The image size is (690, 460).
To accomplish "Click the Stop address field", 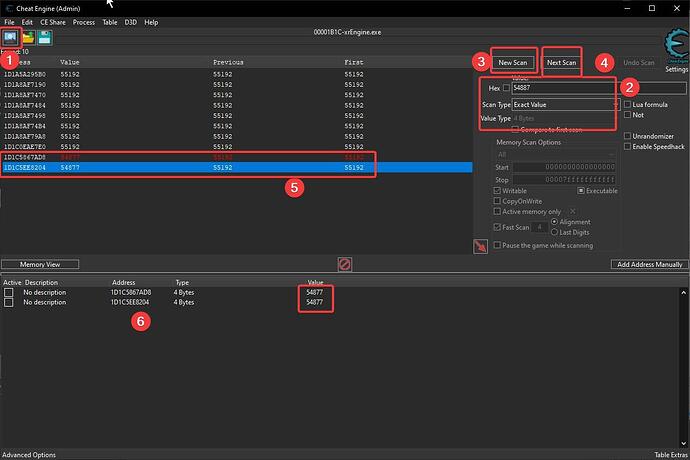I will [564, 180].
